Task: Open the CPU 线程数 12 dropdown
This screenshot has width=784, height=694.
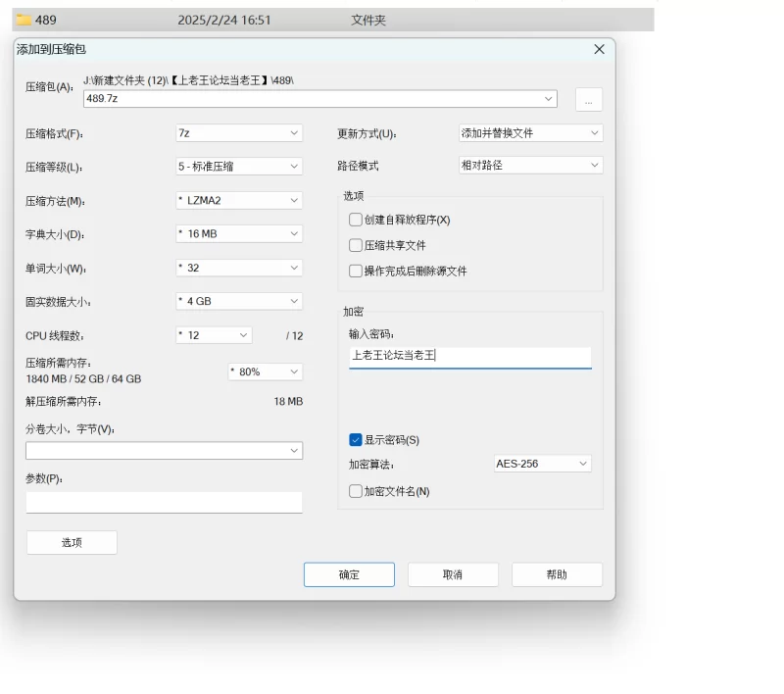Action: click(214, 335)
